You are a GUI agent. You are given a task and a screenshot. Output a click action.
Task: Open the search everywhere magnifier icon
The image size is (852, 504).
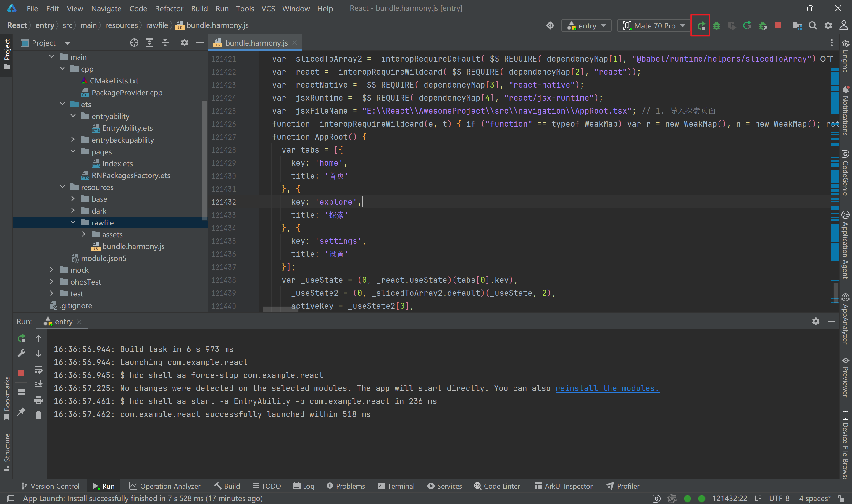(813, 25)
